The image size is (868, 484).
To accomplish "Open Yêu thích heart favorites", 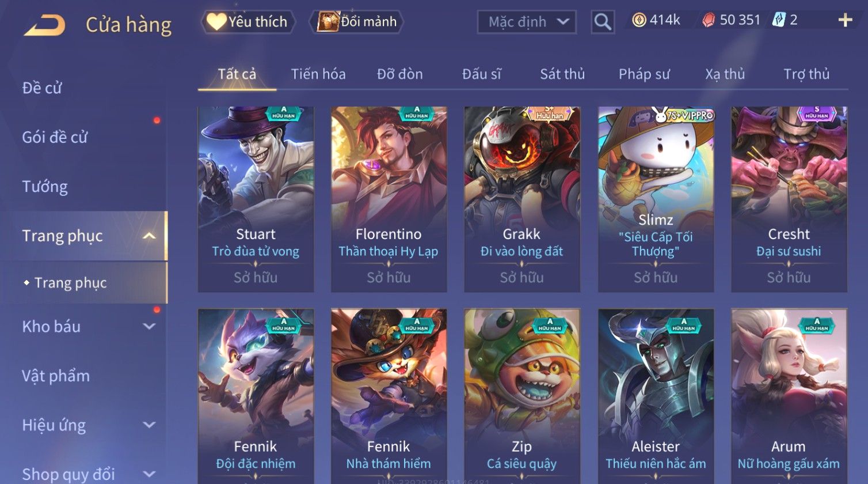I will click(248, 22).
